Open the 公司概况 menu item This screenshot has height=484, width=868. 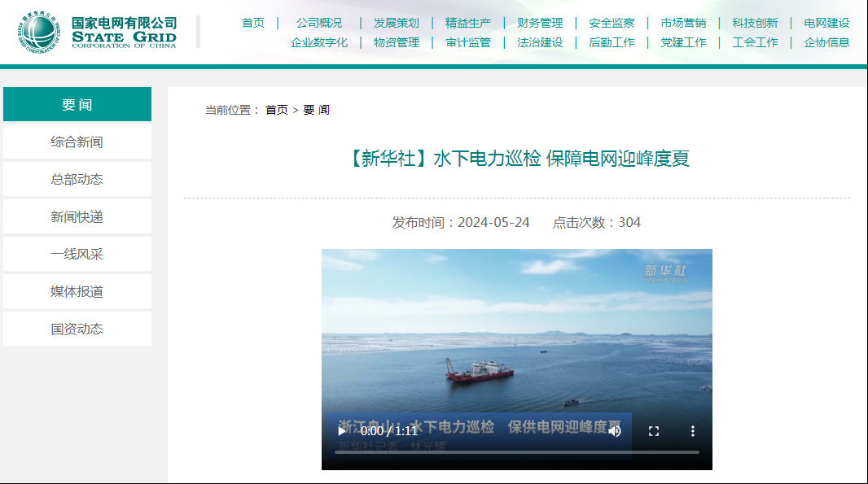click(319, 24)
